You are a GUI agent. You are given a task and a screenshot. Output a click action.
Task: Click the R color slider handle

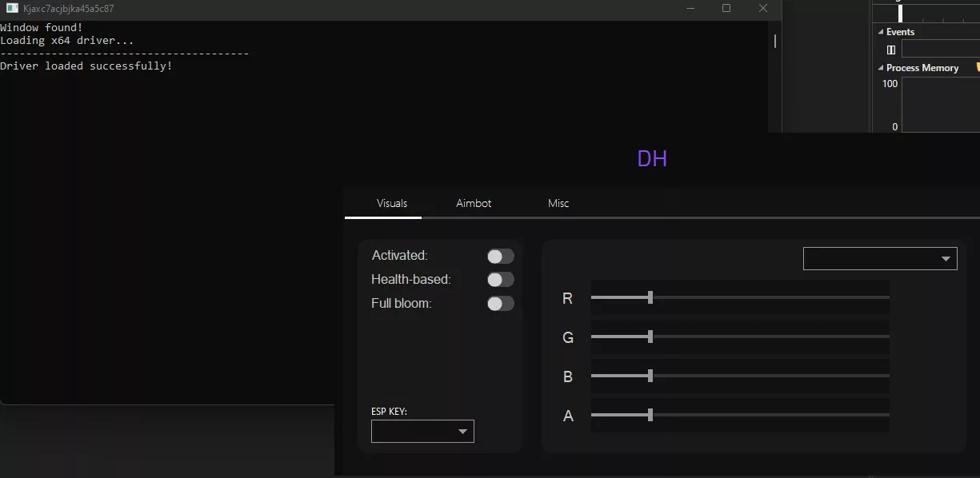650,297
